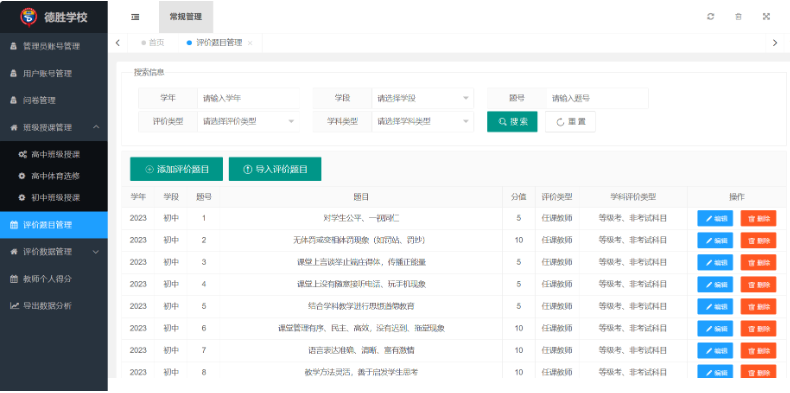
Task: Click the Desheng School logo icon
Action: pos(29,17)
